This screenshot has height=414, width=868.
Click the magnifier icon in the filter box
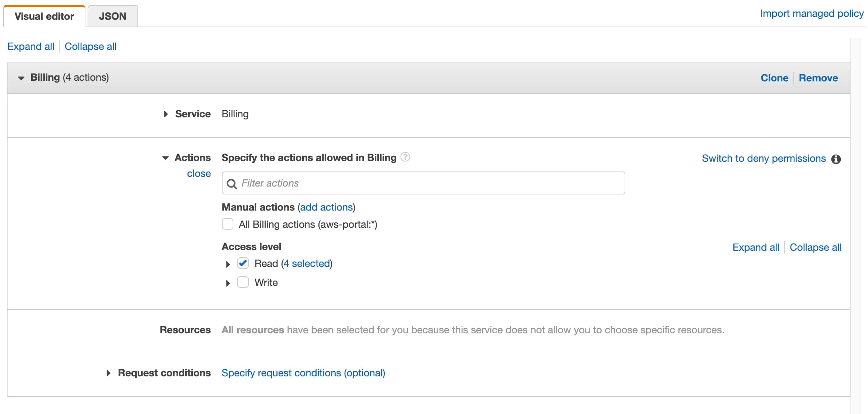click(x=232, y=184)
